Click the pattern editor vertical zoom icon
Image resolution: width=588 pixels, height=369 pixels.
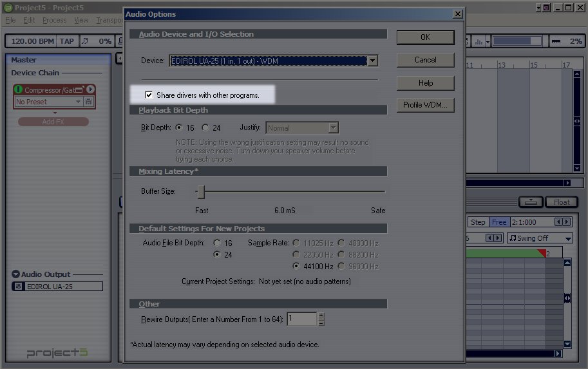tap(567, 299)
